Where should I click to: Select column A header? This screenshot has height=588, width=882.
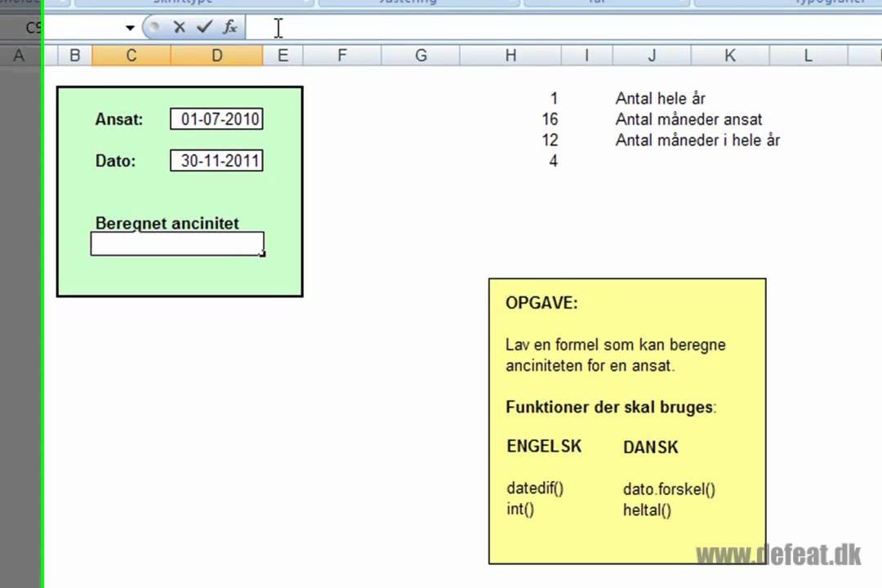pyautogui.click(x=19, y=56)
